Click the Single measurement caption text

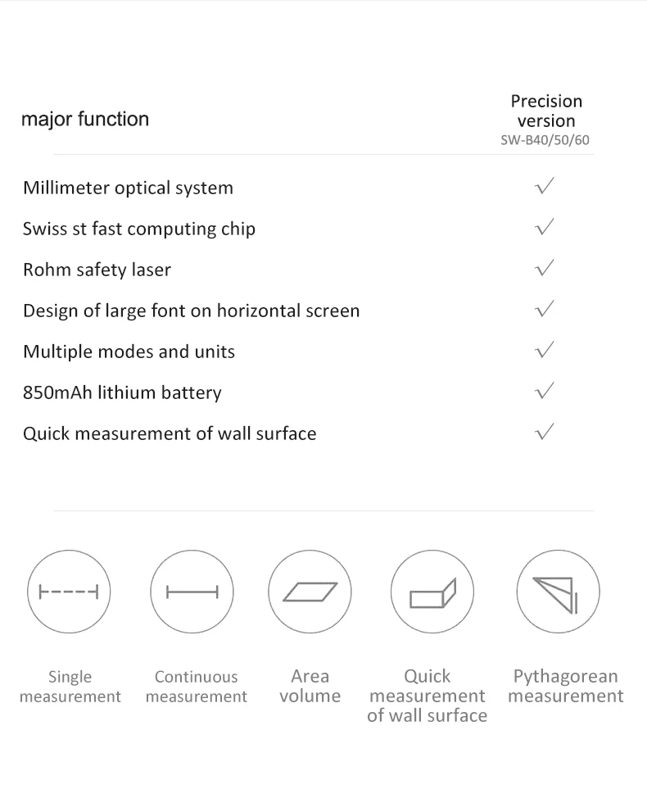[70, 687]
